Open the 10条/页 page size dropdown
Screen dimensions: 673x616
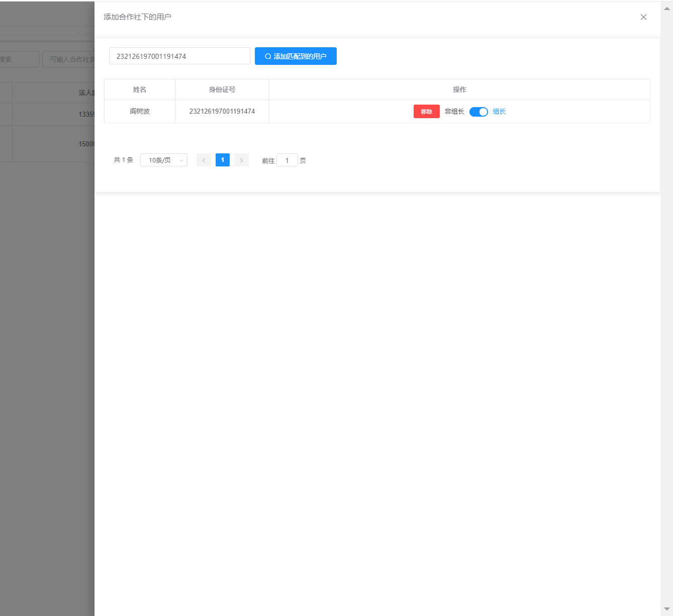tap(164, 160)
